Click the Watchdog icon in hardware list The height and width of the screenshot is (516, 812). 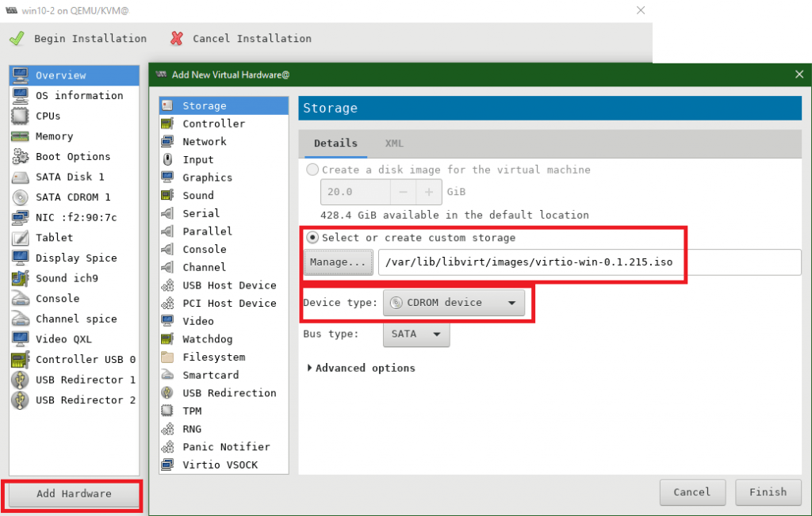[167, 339]
